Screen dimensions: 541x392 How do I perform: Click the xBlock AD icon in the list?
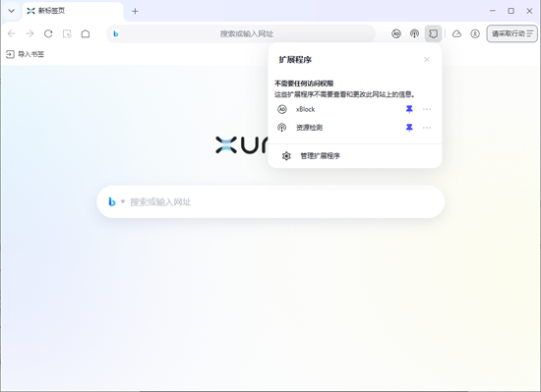pos(282,109)
